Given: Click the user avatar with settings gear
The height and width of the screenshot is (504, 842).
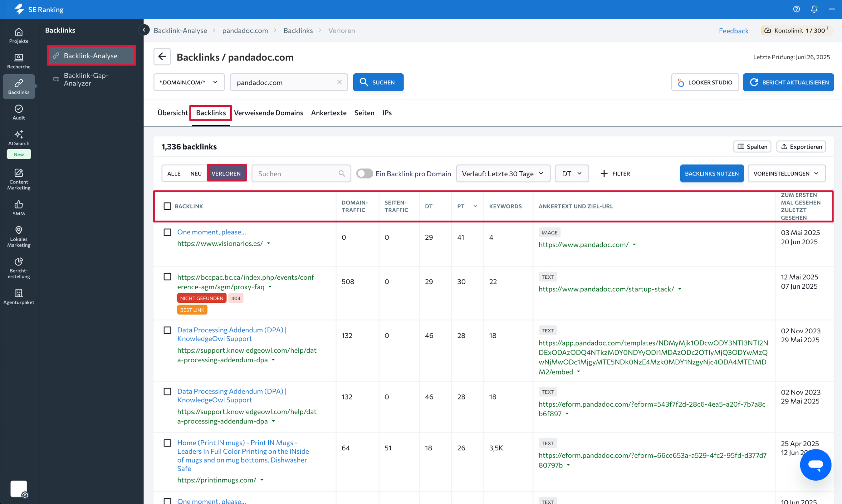Looking at the screenshot, I should pos(19,489).
